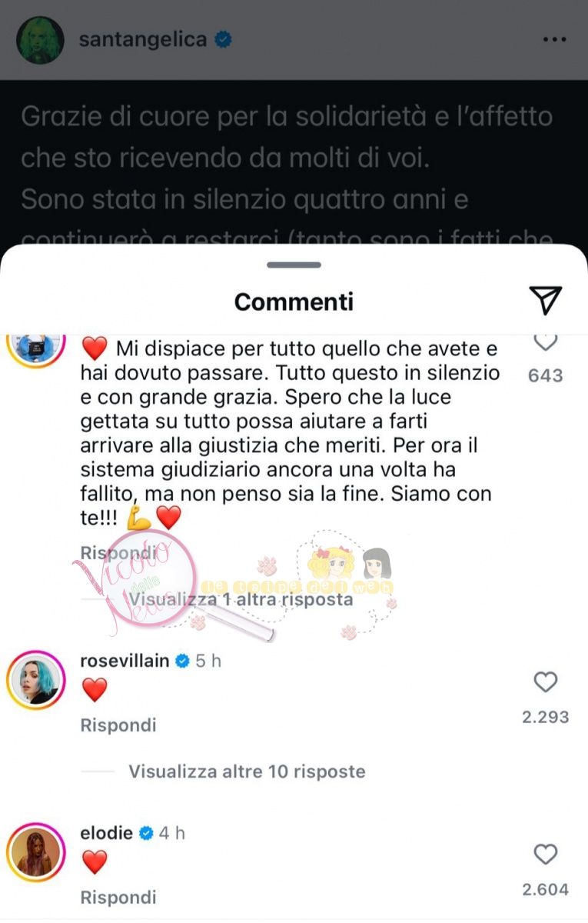Tap the comments sheet drag handle
Image resolution: width=588 pixels, height=923 pixels.
pyautogui.click(x=294, y=265)
